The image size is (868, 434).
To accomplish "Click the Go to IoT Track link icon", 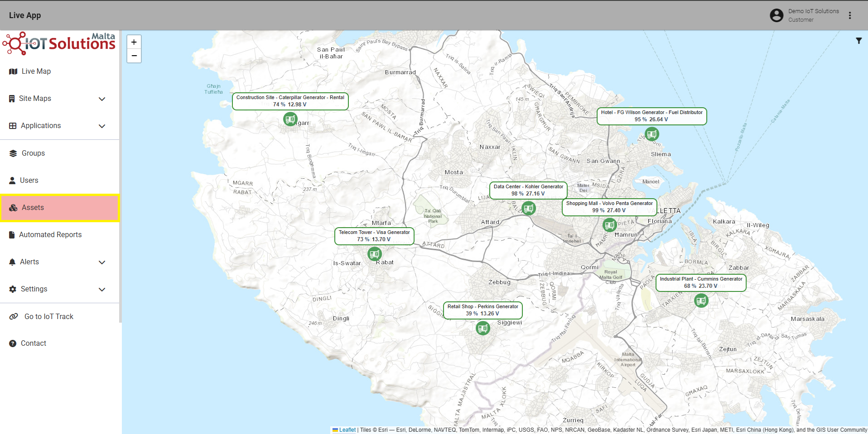I will pyautogui.click(x=14, y=316).
